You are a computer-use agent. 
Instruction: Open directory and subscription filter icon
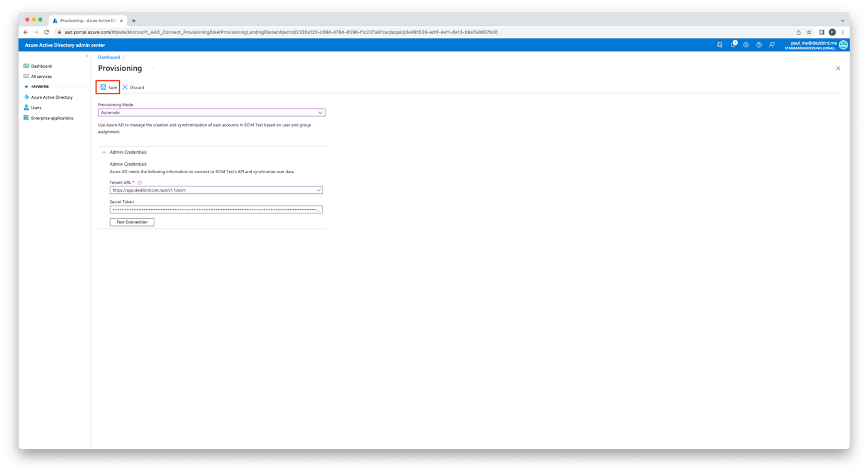tap(720, 45)
